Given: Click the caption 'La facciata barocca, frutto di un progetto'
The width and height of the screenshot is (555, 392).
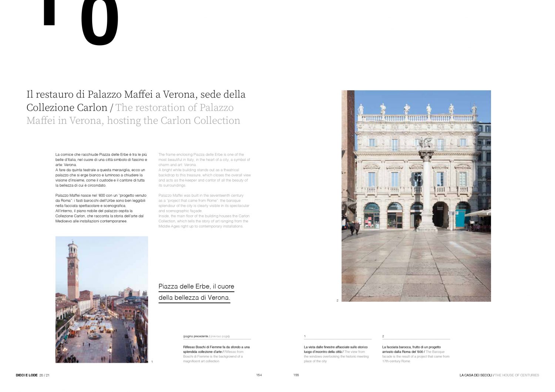Looking at the screenshot, I should coord(416,354).
